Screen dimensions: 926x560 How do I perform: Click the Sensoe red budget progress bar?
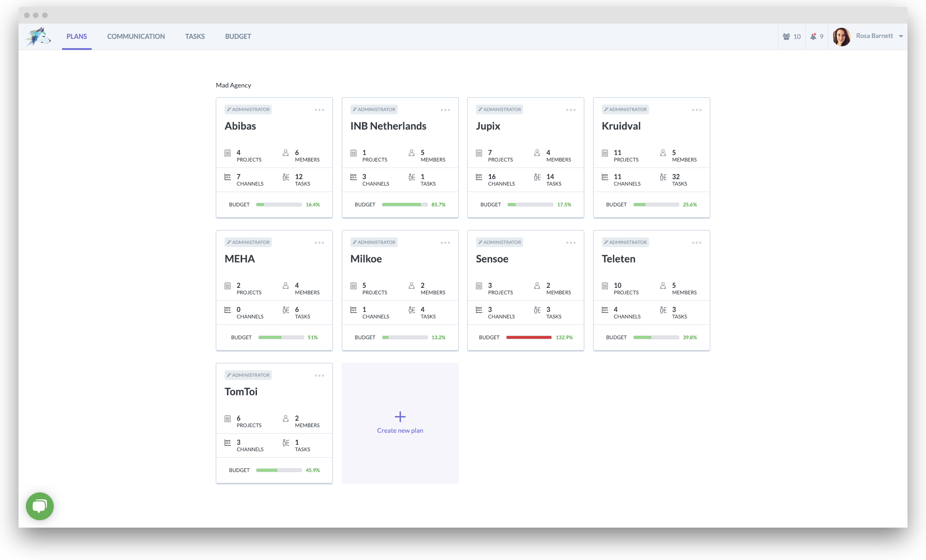click(x=528, y=337)
